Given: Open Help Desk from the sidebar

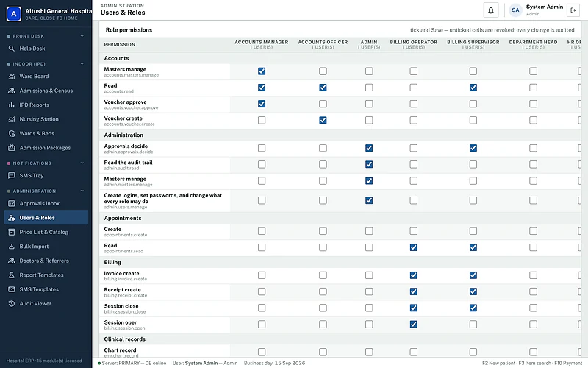Looking at the screenshot, I should (x=46, y=49).
